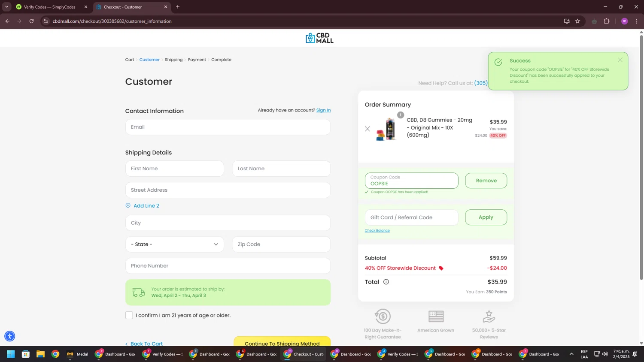Click the taskbar volume icon
This screenshot has height=362, width=644.
coord(605,354)
